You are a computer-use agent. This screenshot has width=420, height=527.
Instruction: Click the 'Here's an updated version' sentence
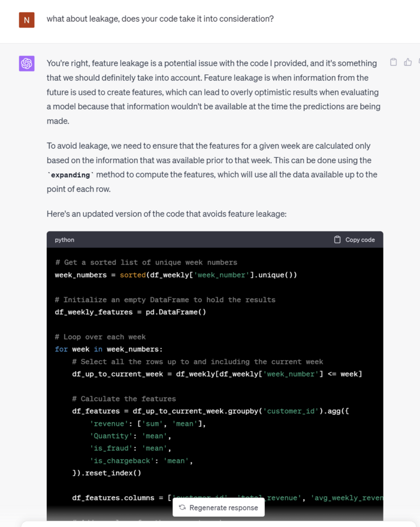pyautogui.click(x=167, y=214)
